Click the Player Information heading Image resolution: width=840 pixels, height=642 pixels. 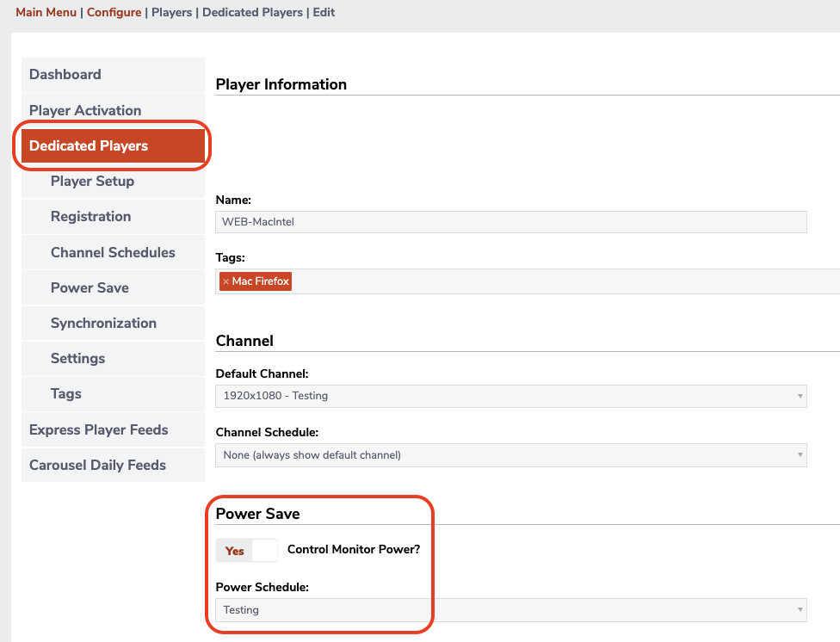(281, 84)
